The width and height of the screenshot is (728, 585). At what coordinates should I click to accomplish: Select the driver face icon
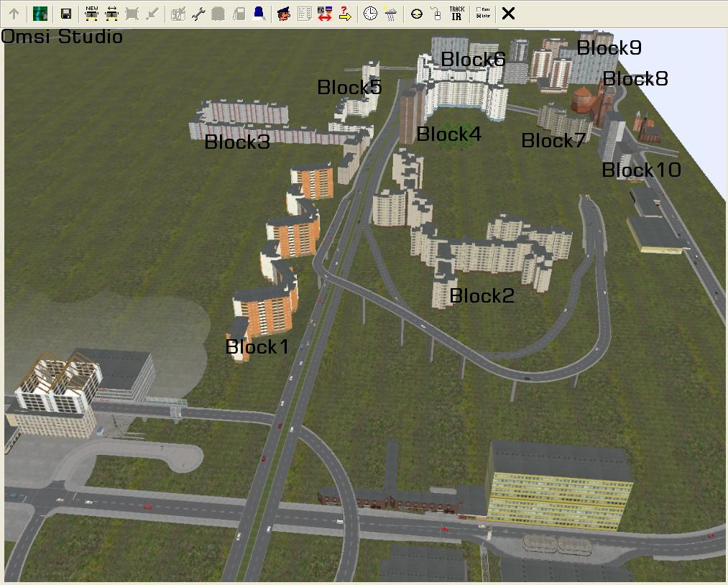pyautogui.click(x=284, y=14)
